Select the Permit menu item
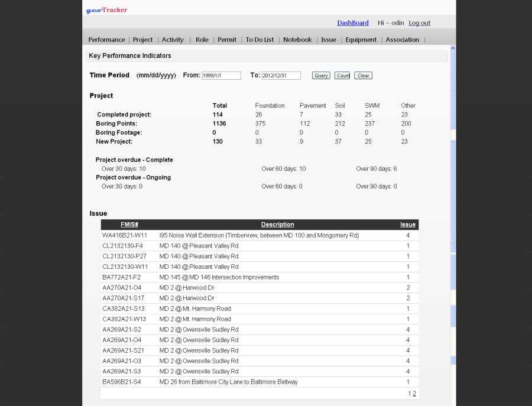 [227, 40]
